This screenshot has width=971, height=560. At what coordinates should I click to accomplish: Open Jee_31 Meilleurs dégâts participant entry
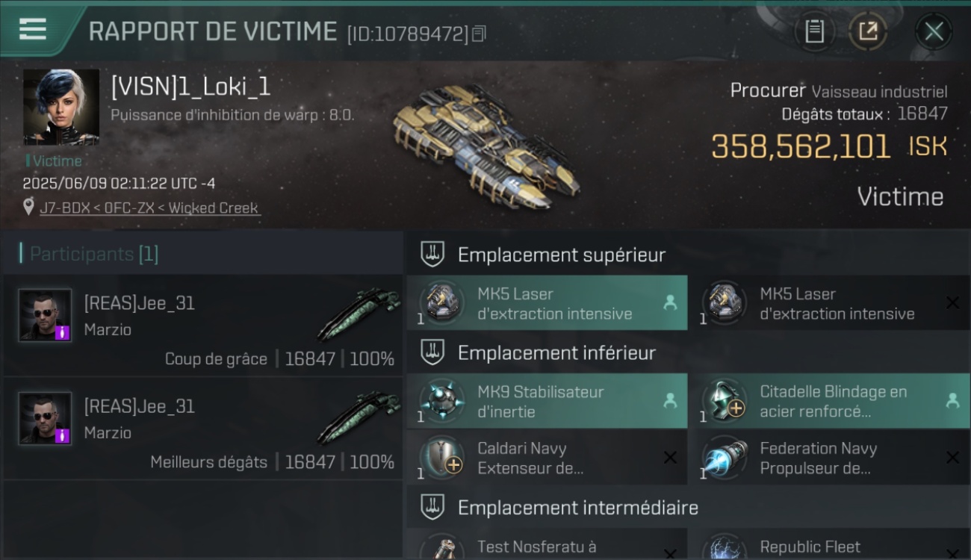click(x=203, y=429)
